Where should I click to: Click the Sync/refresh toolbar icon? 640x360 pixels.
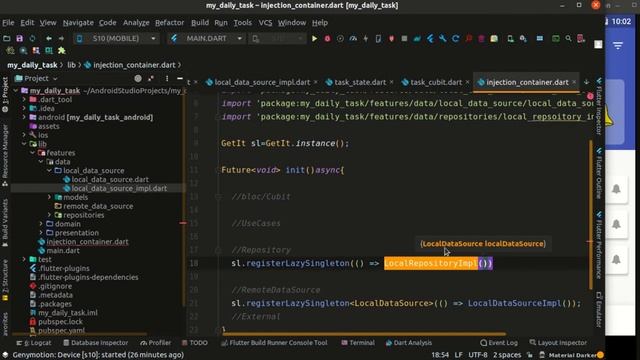click(32, 38)
